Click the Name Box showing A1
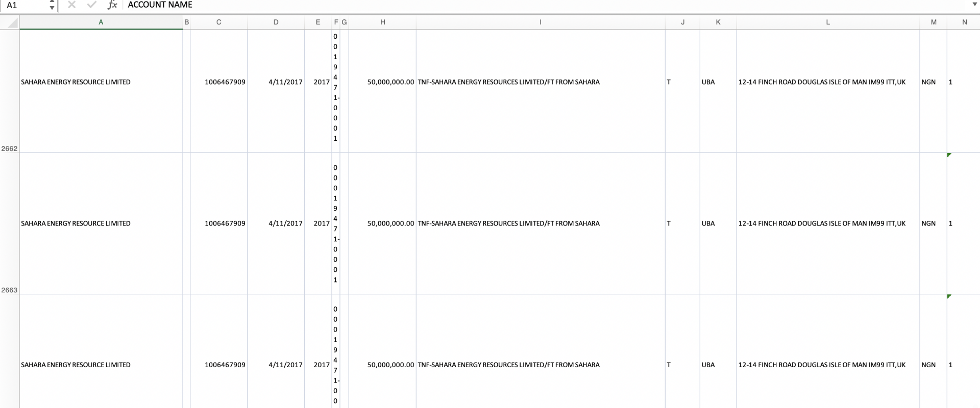Viewport: 980px width, 408px height. pos(24,5)
